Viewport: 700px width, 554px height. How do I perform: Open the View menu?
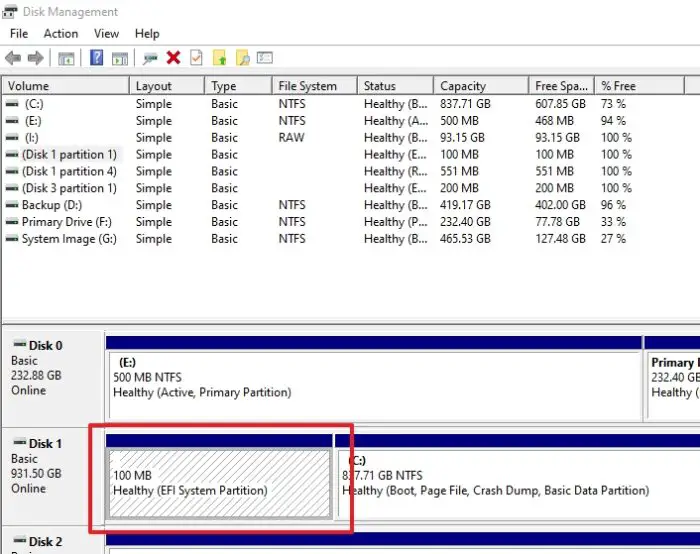[106, 34]
